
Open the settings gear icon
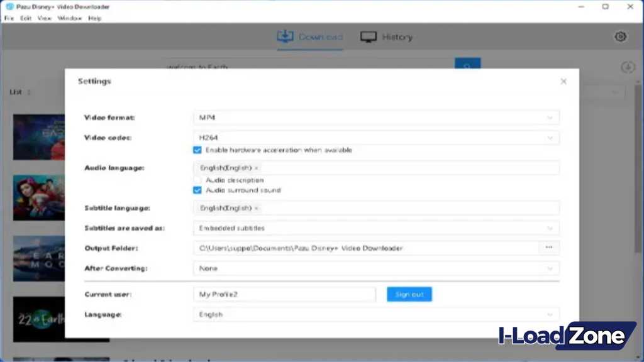tap(620, 36)
